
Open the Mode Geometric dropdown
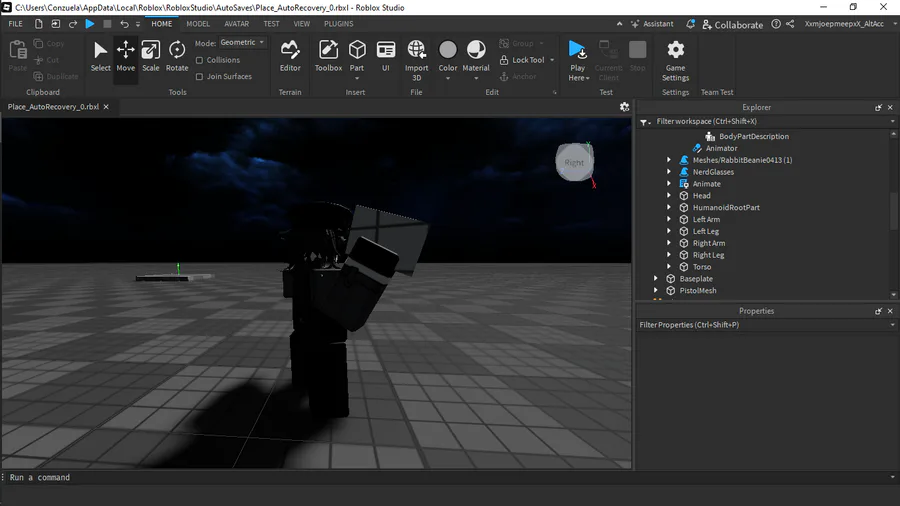coord(243,42)
